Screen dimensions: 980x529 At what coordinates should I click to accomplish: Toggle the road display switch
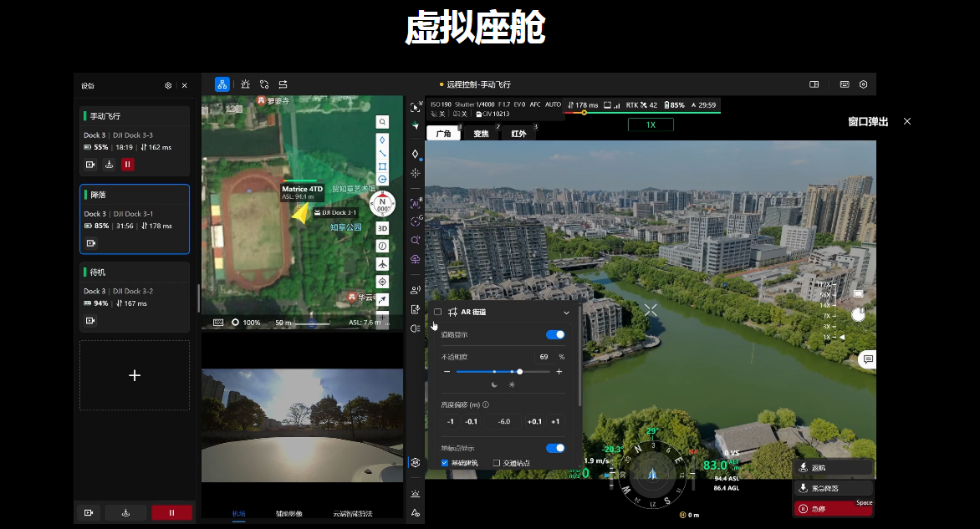(554, 334)
